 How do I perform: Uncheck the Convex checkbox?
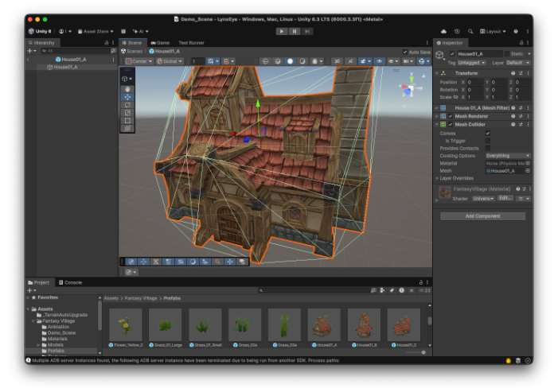click(488, 134)
